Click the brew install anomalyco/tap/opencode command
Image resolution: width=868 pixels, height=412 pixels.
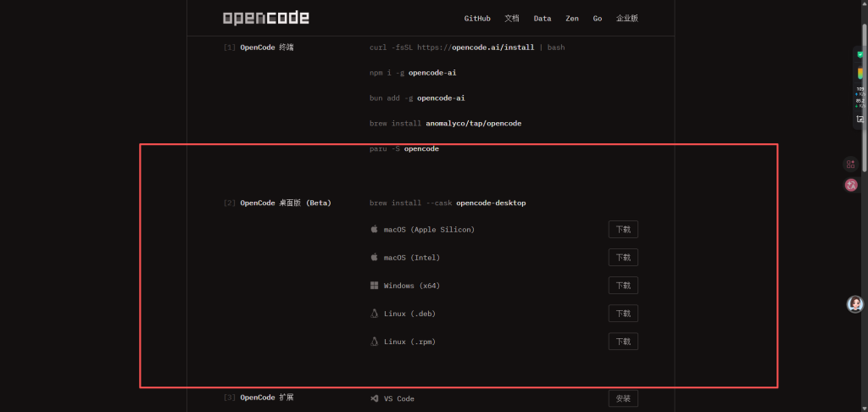446,124
